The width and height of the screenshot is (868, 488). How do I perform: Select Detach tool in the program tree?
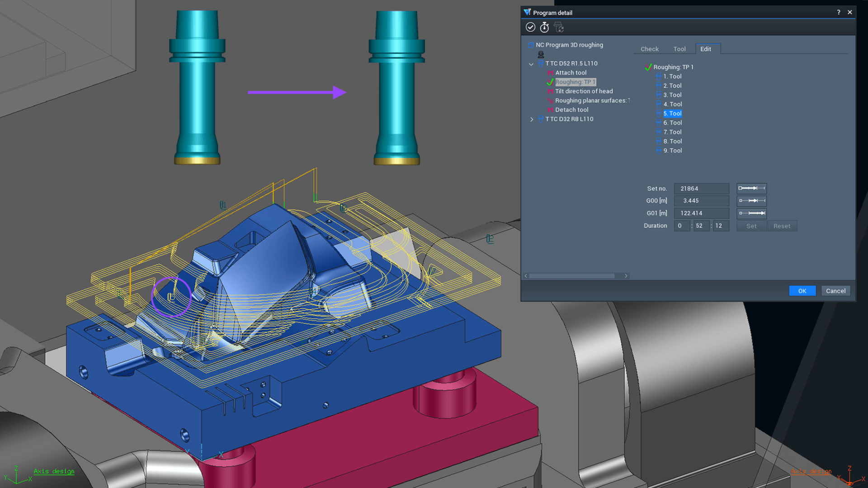571,110
